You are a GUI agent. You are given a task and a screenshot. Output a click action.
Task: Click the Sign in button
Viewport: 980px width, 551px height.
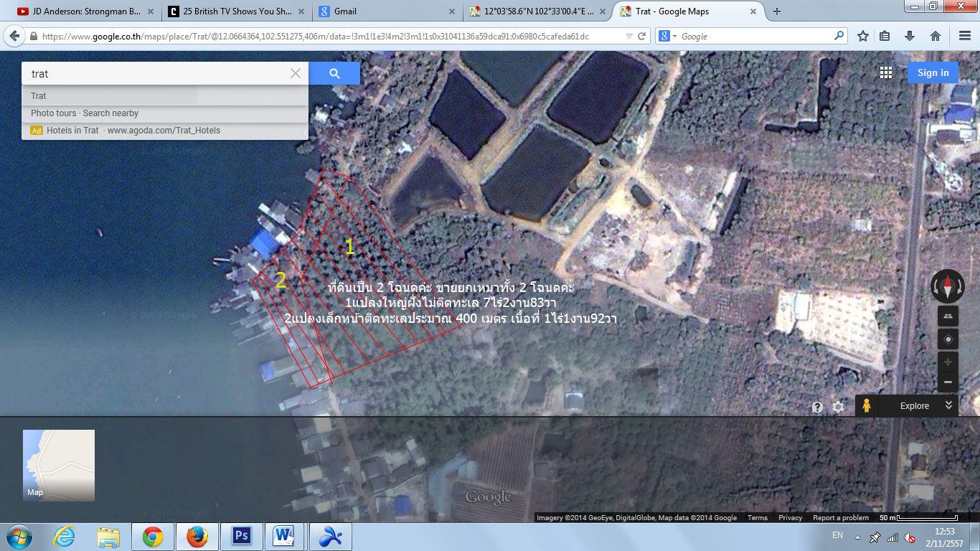point(933,72)
